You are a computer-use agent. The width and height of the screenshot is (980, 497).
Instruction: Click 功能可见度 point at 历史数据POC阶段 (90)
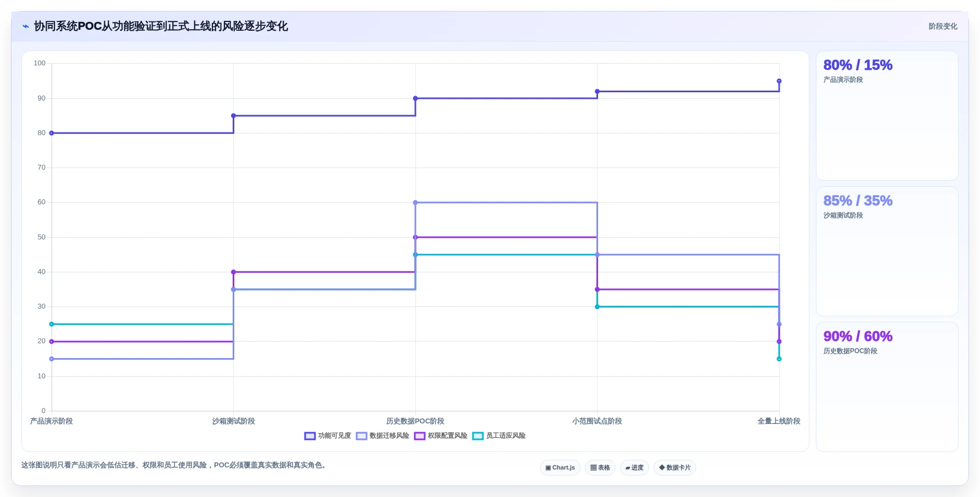click(415, 98)
